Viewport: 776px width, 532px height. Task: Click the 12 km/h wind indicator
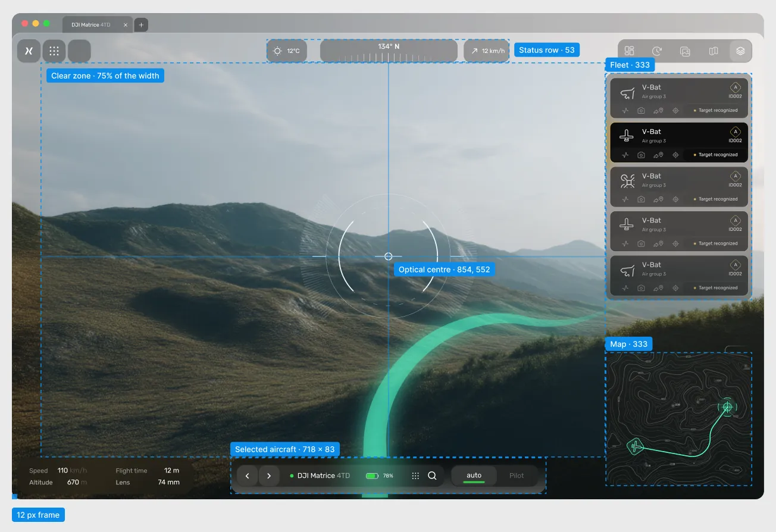pos(487,51)
